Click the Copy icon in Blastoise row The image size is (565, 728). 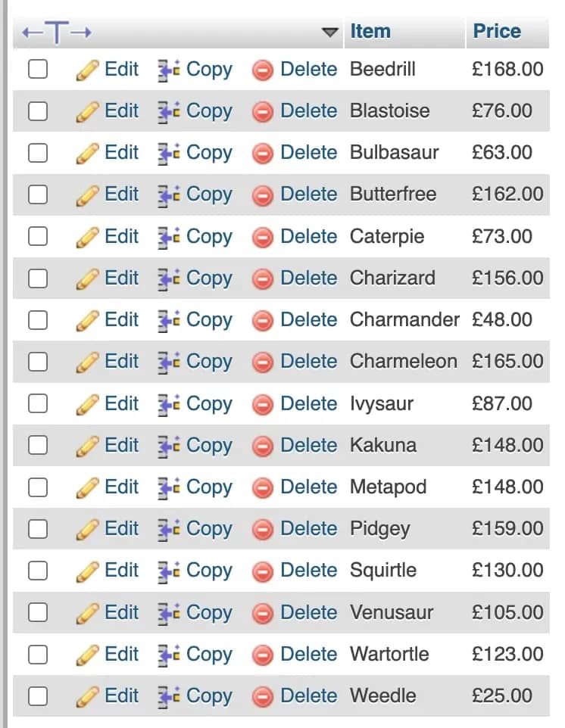(x=169, y=112)
